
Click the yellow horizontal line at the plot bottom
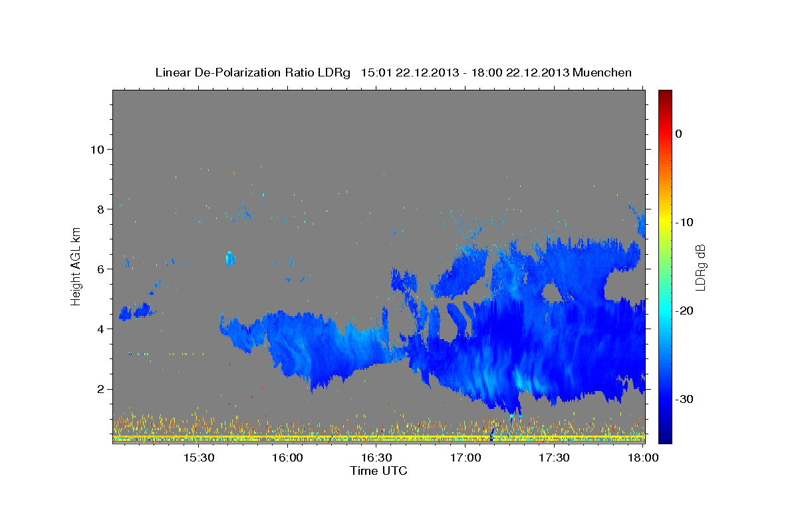(379, 436)
